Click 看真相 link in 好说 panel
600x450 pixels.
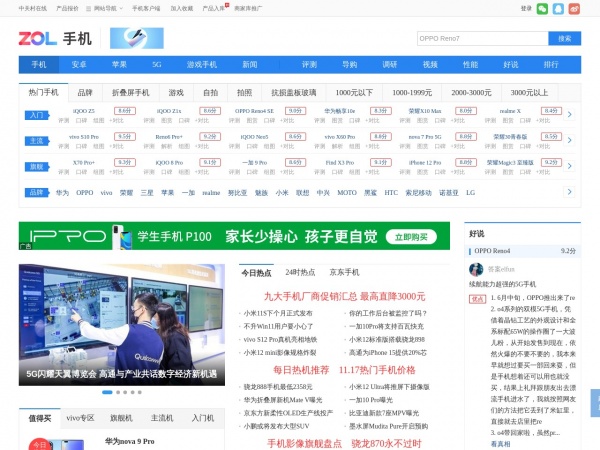click(501, 444)
